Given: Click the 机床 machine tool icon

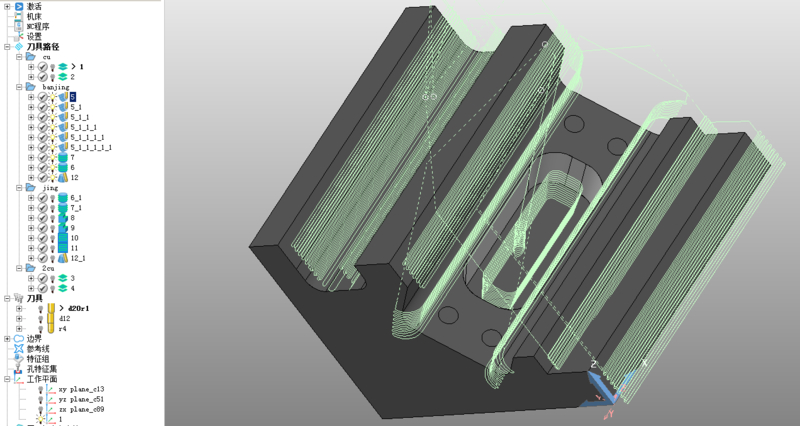Looking at the screenshot, I should coord(19,16).
